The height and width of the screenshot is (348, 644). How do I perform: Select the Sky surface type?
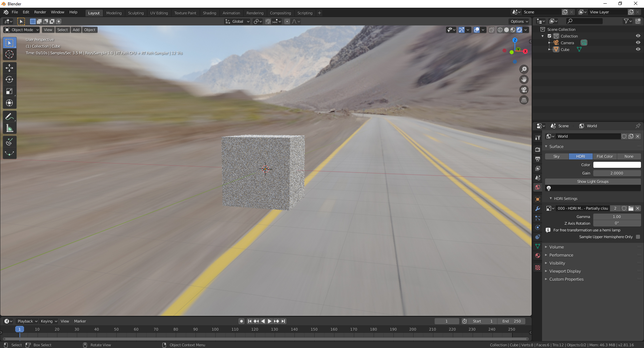pos(556,156)
